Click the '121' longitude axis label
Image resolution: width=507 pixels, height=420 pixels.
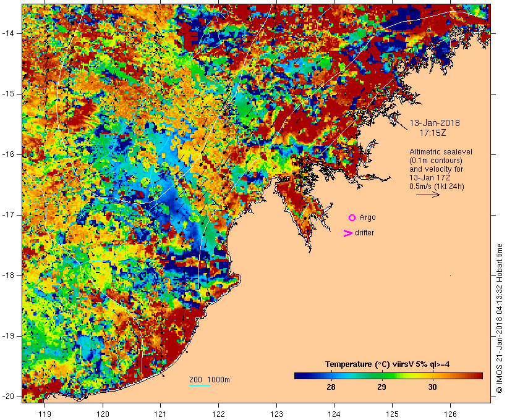pos(161,414)
